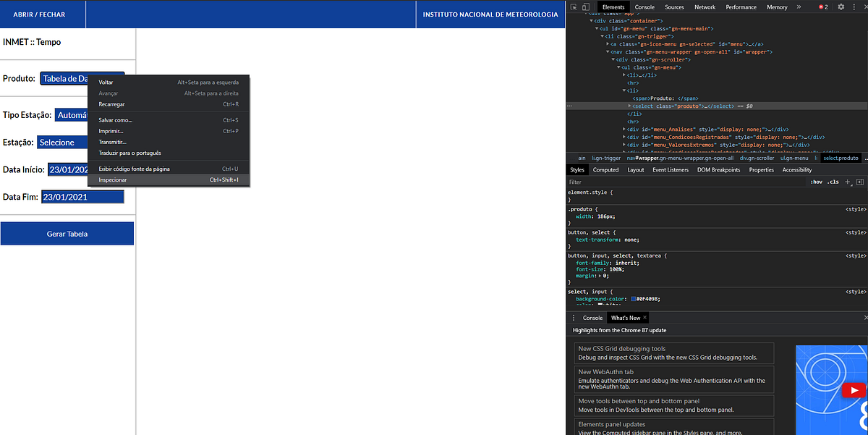Choose Salvar como... in the context menu

click(169, 120)
